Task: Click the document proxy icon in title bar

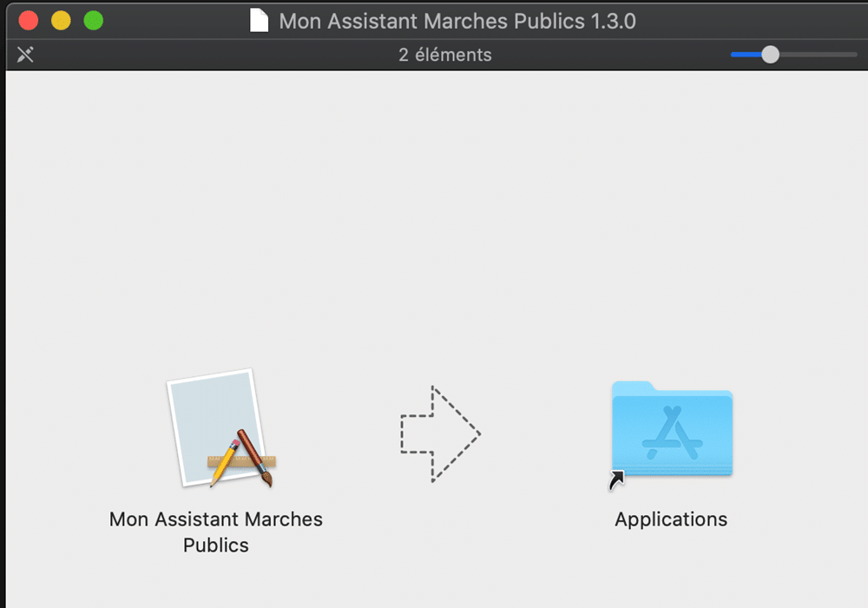Action: pos(259,21)
